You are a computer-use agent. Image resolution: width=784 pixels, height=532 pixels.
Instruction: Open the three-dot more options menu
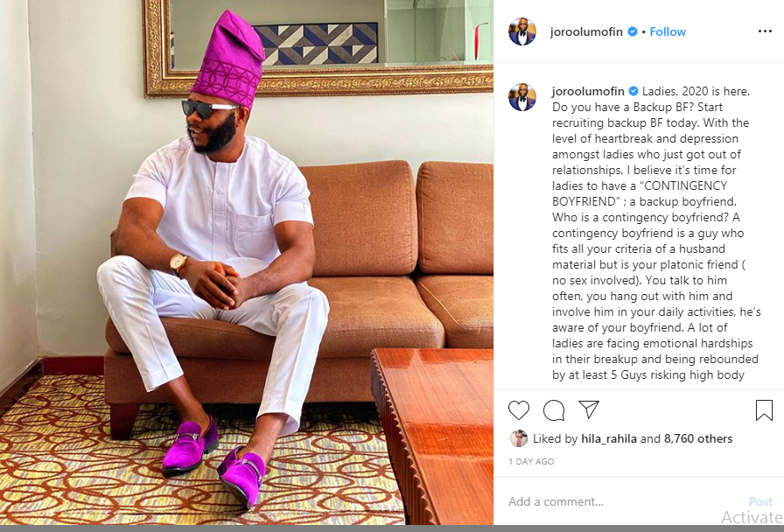click(765, 31)
